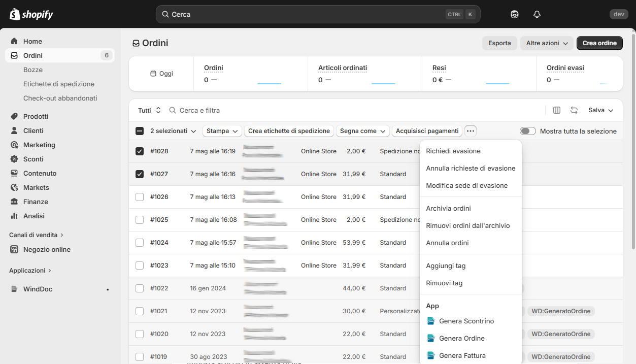
Task: Click the Genera Scontrino app icon
Action: point(431,321)
